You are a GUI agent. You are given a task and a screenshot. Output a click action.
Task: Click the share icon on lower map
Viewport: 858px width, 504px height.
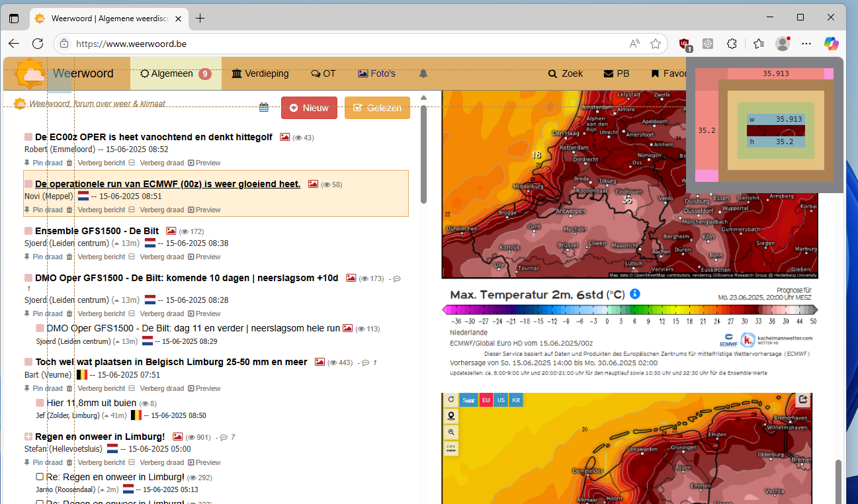(803, 399)
